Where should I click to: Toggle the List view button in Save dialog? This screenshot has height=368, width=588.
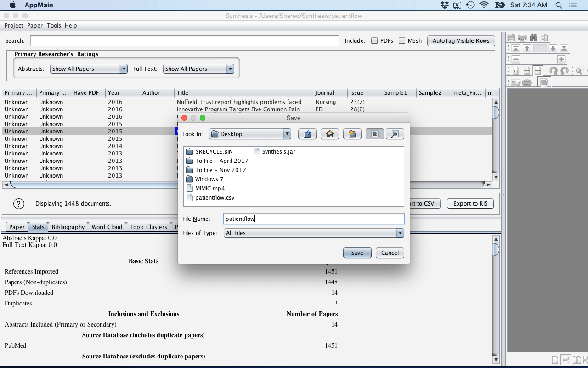click(x=375, y=133)
